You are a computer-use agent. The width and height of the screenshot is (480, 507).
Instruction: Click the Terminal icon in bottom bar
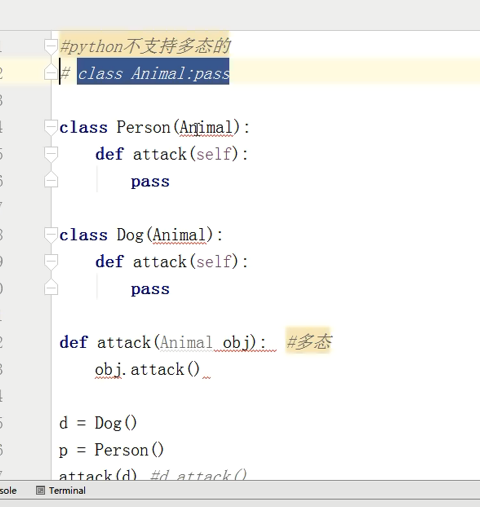point(40,491)
